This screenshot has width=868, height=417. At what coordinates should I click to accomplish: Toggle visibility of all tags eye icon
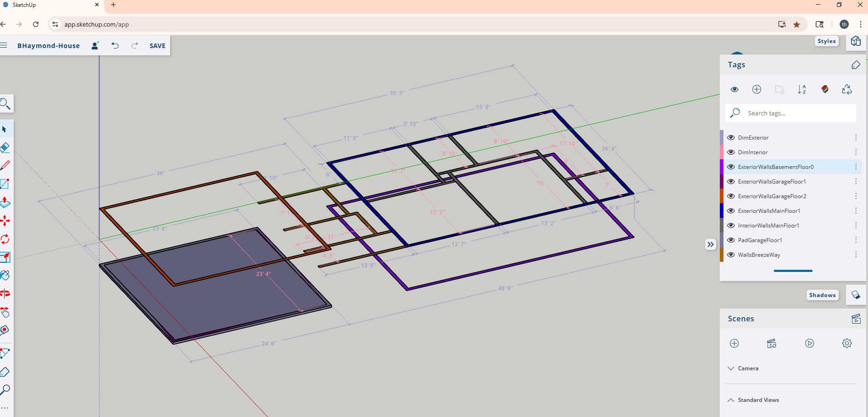click(x=734, y=89)
